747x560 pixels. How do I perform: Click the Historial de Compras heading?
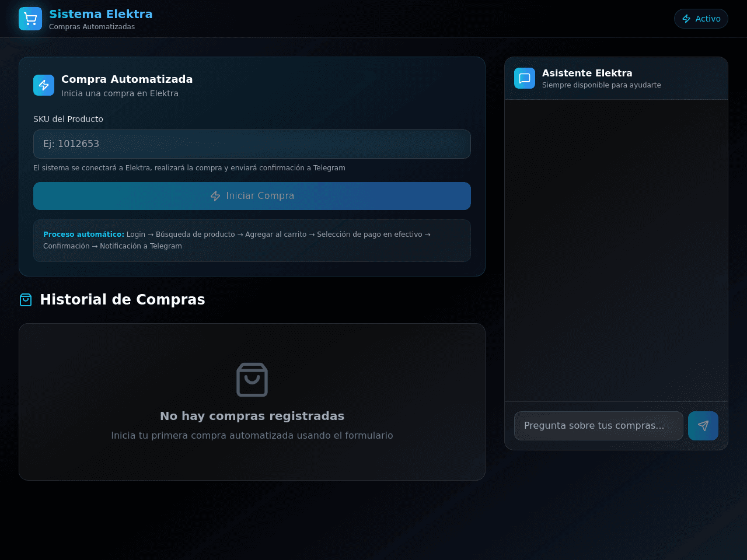point(123,300)
